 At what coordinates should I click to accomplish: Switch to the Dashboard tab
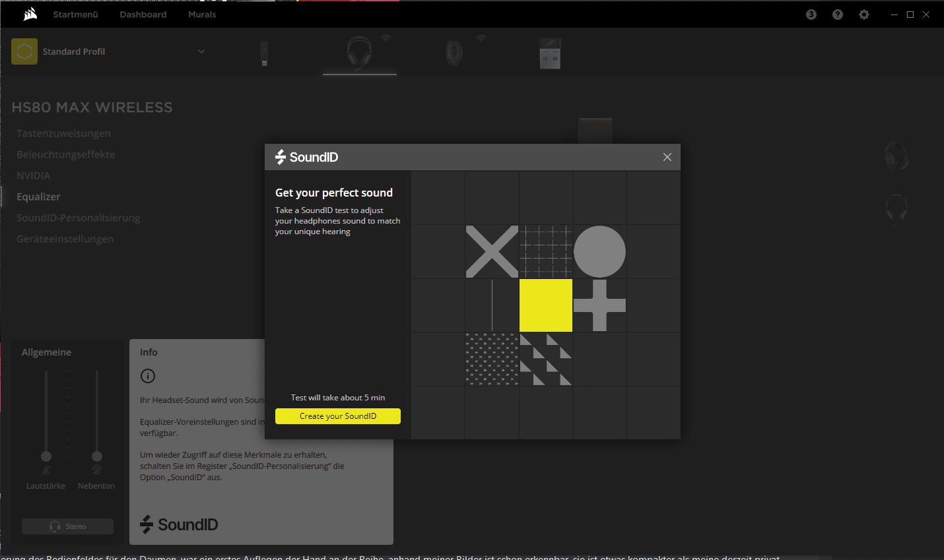(x=143, y=15)
